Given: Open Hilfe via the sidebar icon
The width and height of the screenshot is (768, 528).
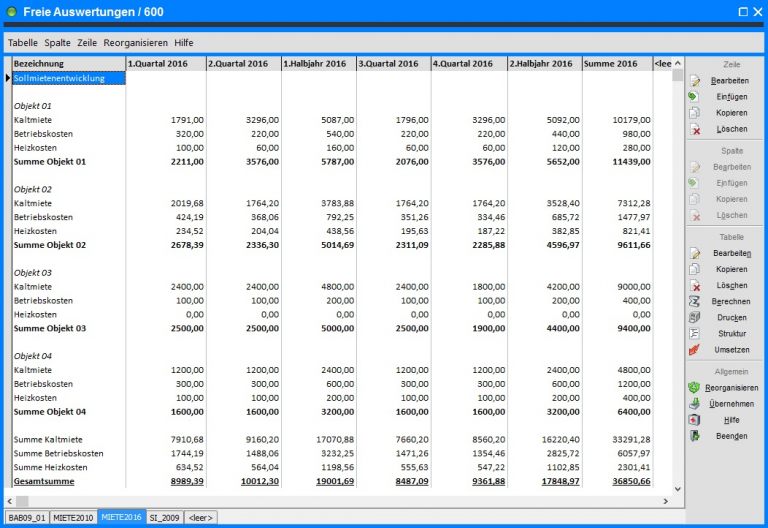Looking at the screenshot, I should [x=694, y=420].
